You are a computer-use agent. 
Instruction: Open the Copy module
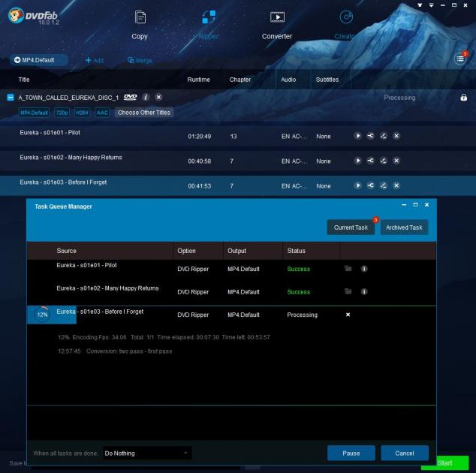coord(140,23)
